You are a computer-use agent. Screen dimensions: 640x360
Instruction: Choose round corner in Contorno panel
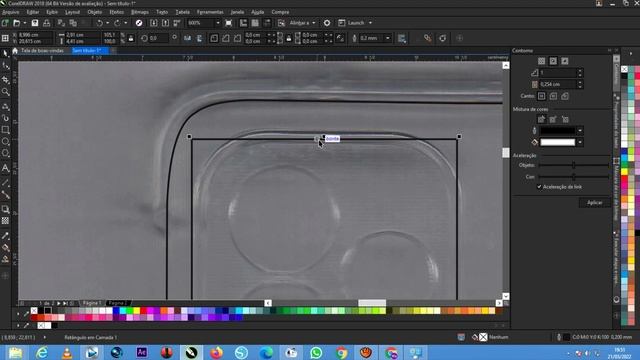click(553, 96)
